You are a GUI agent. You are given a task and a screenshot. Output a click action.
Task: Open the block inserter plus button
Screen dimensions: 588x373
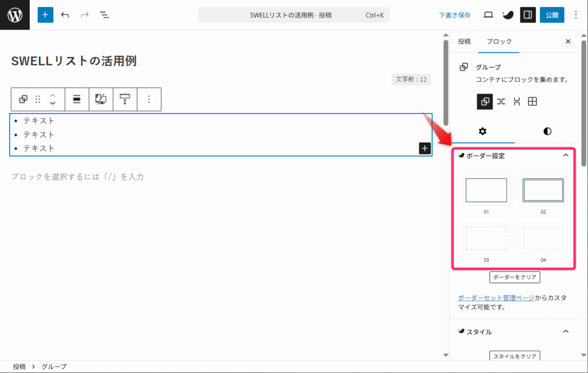pos(45,15)
